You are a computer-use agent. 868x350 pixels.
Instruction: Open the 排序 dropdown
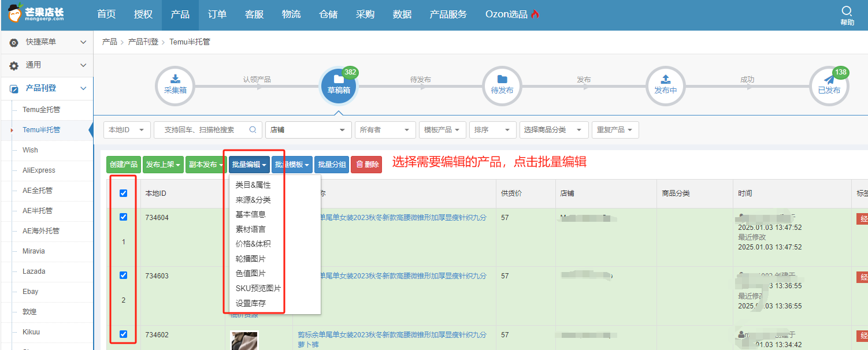(492, 130)
